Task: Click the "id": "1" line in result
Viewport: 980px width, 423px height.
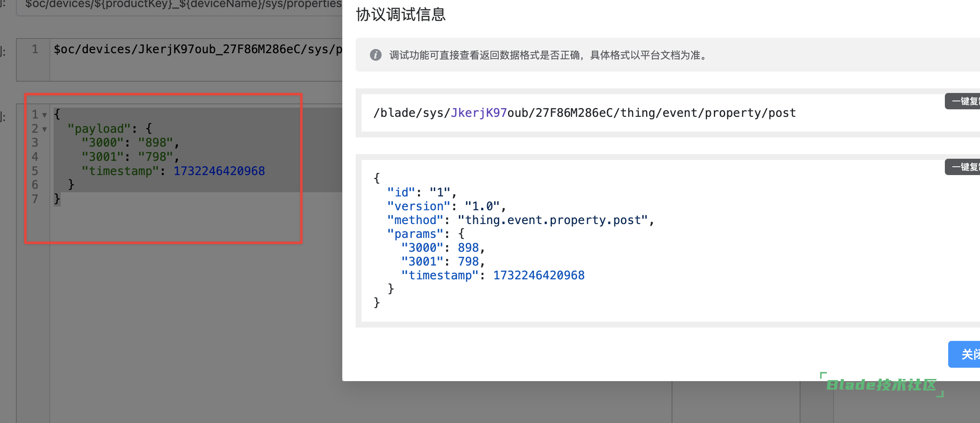Action: (x=422, y=192)
